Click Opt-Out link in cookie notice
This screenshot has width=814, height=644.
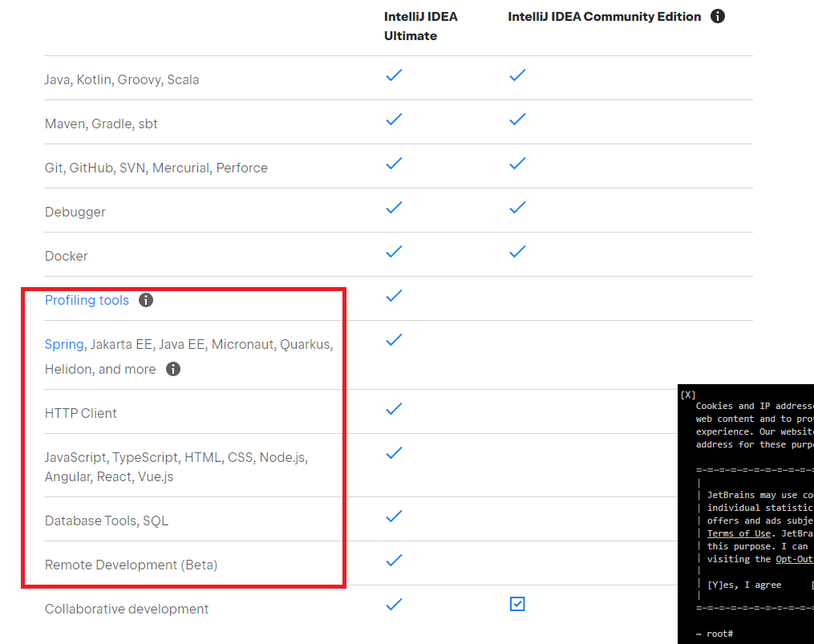794,559
